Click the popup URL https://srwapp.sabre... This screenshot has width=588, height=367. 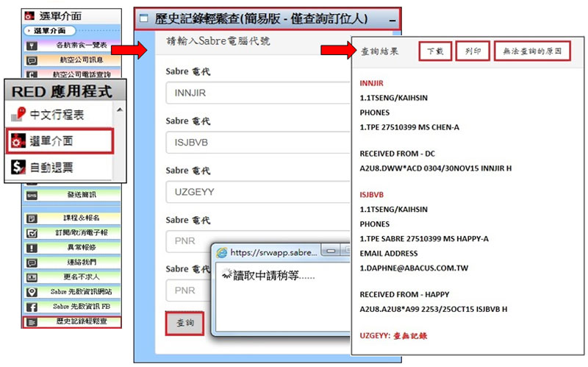(x=273, y=253)
